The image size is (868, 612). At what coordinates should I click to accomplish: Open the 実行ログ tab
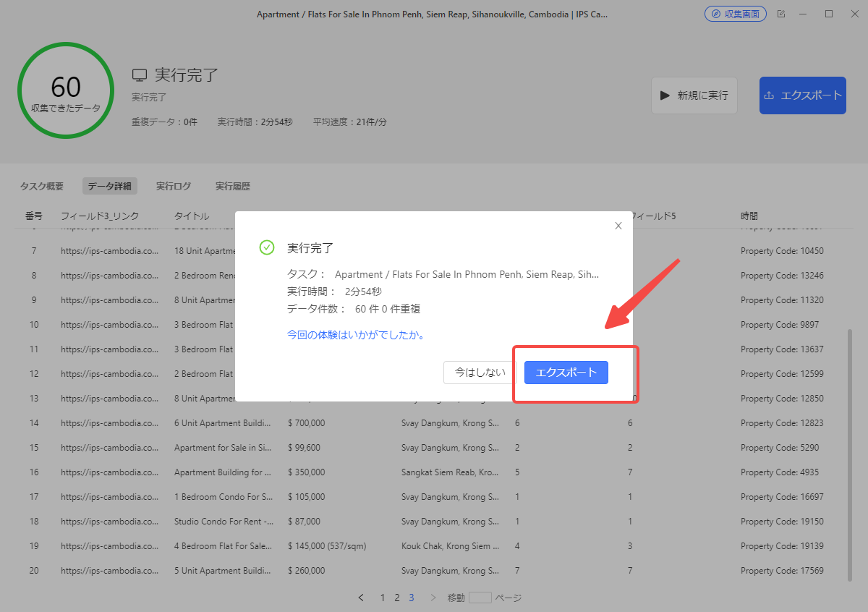[174, 186]
